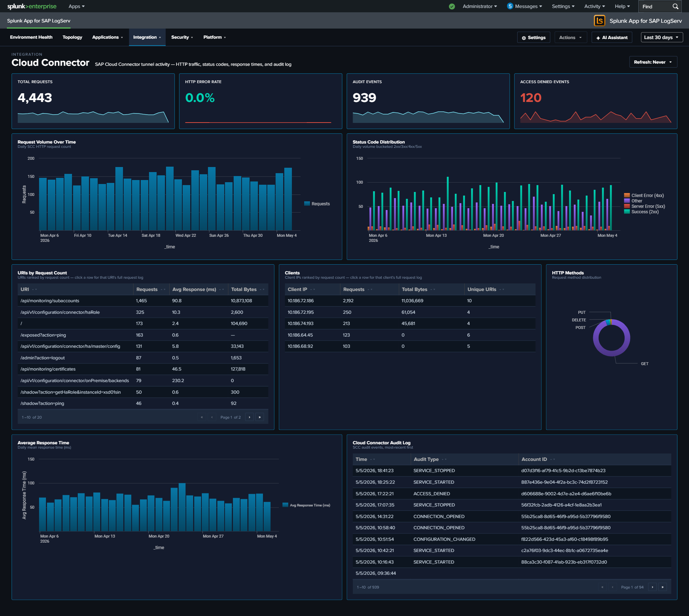Select the /api/monitoring/certificates row
The image size is (689, 616).
[x=143, y=369]
